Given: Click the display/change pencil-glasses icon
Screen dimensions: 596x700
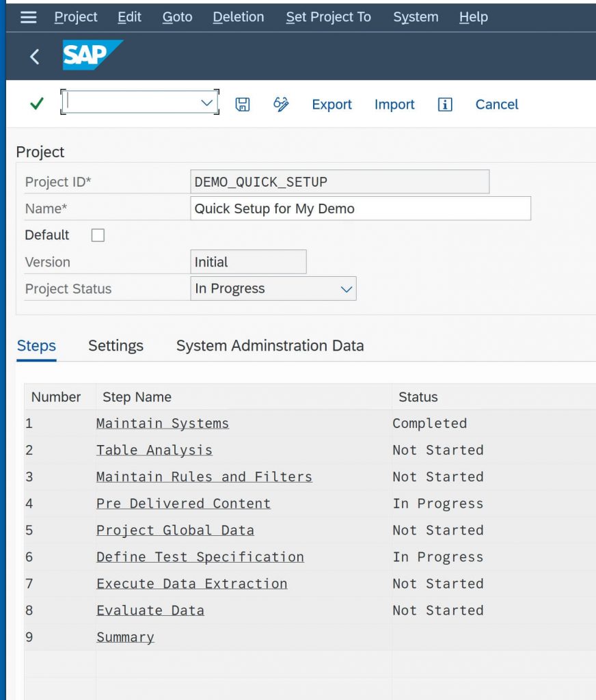Looking at the screenshot, I should [281, 105].
